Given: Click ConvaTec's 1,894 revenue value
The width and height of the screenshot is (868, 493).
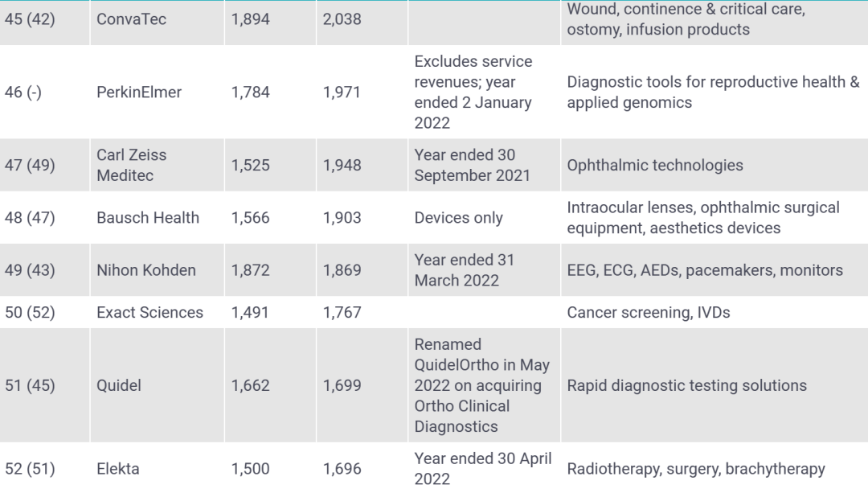Looking at the screenshot, I should click(x=250, y=18).
